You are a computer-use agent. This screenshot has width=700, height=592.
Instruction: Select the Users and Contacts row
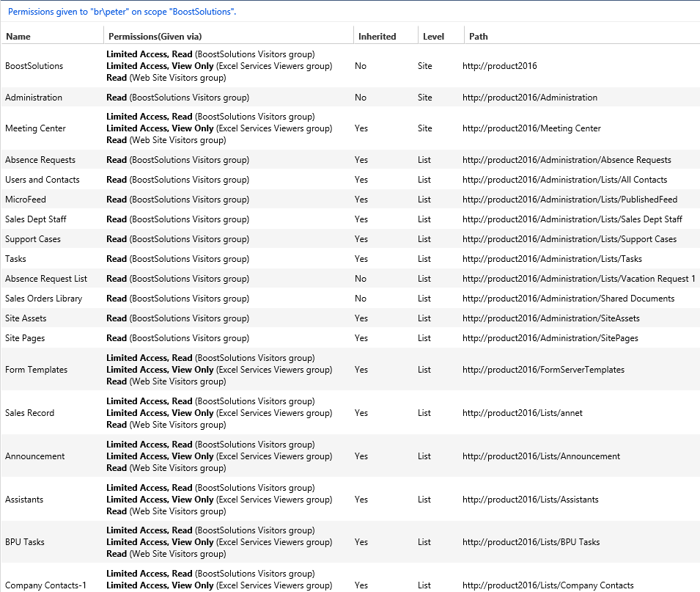[x=43, y=180]
